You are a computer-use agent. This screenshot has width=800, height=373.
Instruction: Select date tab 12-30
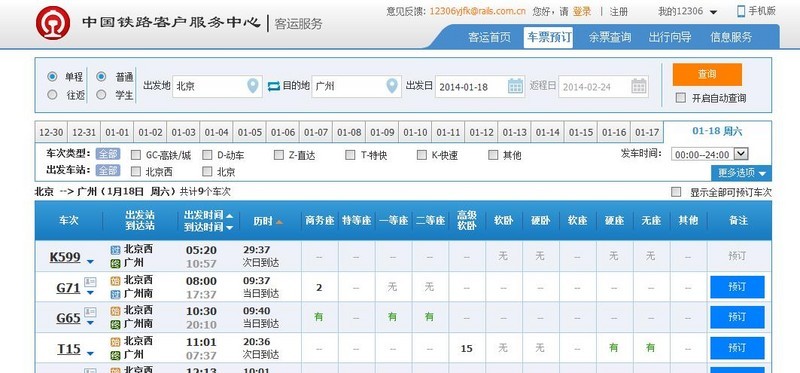52,133
